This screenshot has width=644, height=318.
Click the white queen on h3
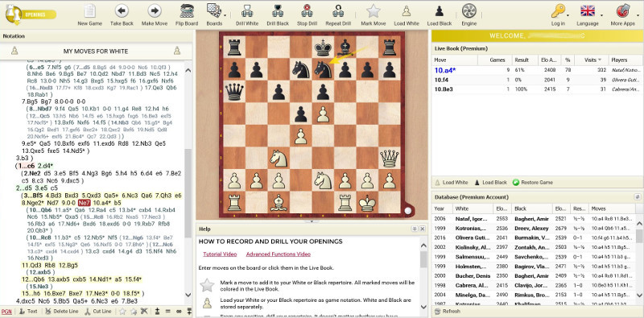coord(389,158)
